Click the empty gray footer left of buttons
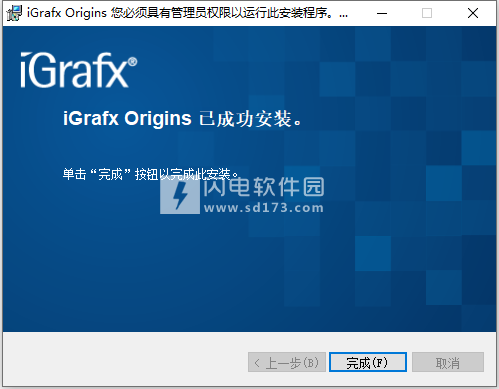Image resolution: width=499 pixels, height=389 pixels. (x=125, y=360)
